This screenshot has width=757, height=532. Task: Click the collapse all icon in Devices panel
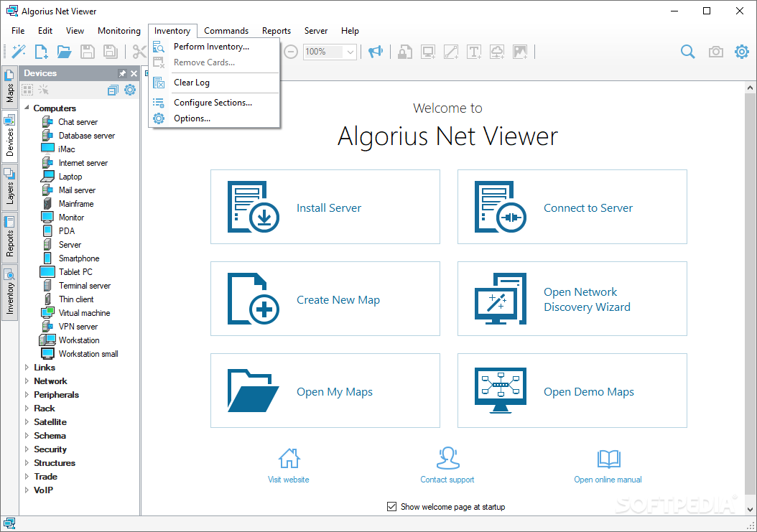coord(113,90)
